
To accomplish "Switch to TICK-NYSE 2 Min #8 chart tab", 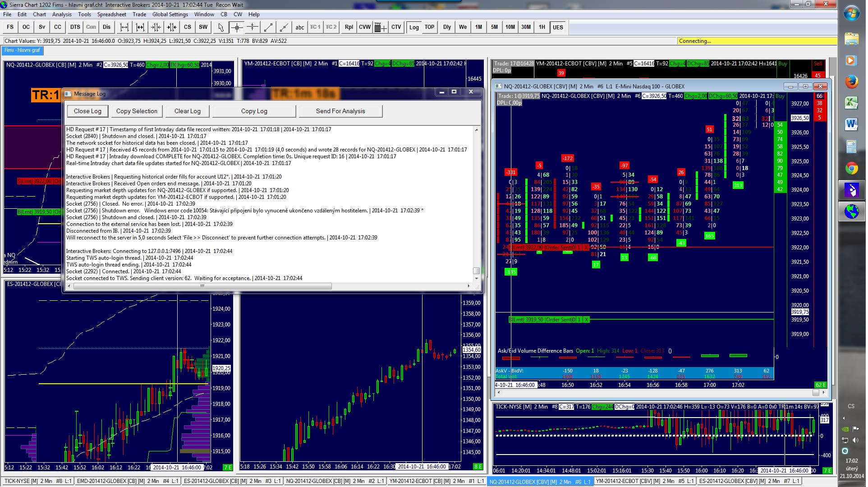I will pyautogui.click(x=37, y=481).
